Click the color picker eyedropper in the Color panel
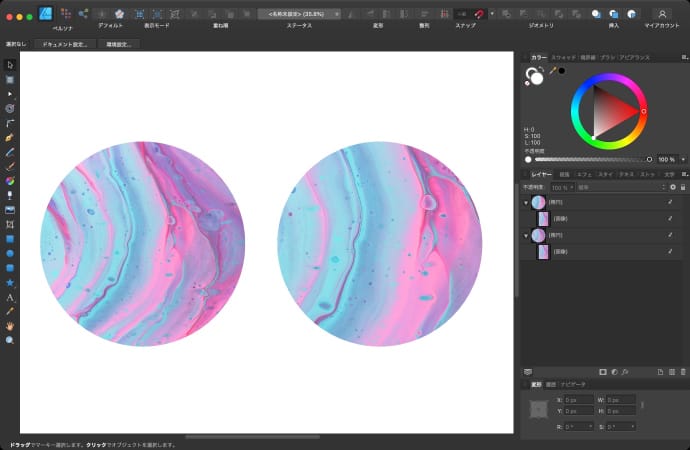 (x=552, y=71)
